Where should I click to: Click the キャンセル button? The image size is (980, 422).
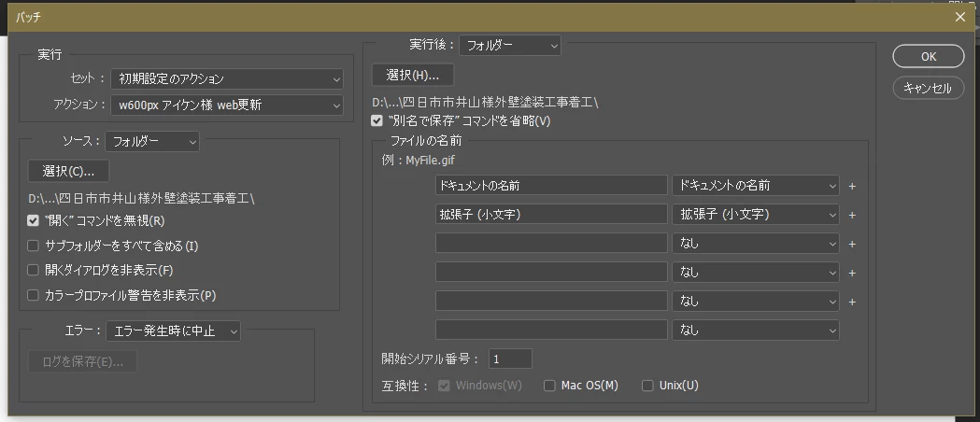tap(928, 88)
